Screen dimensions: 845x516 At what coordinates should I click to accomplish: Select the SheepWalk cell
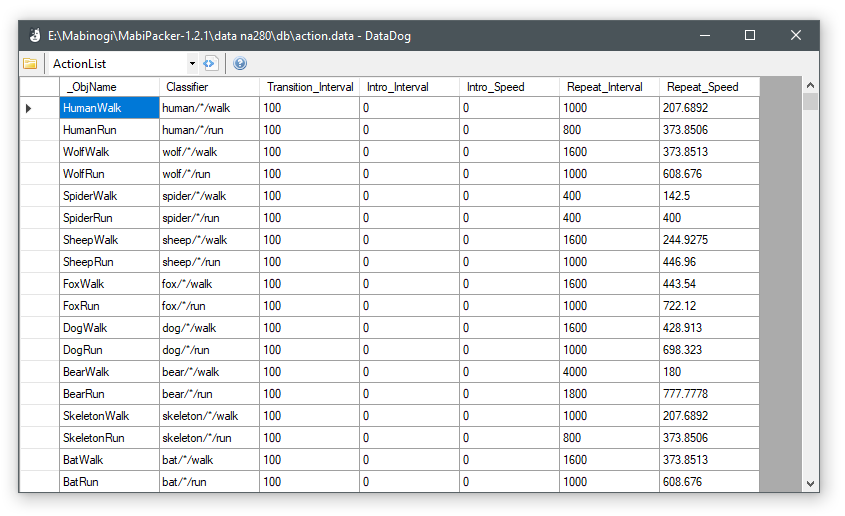pos(109,240)
